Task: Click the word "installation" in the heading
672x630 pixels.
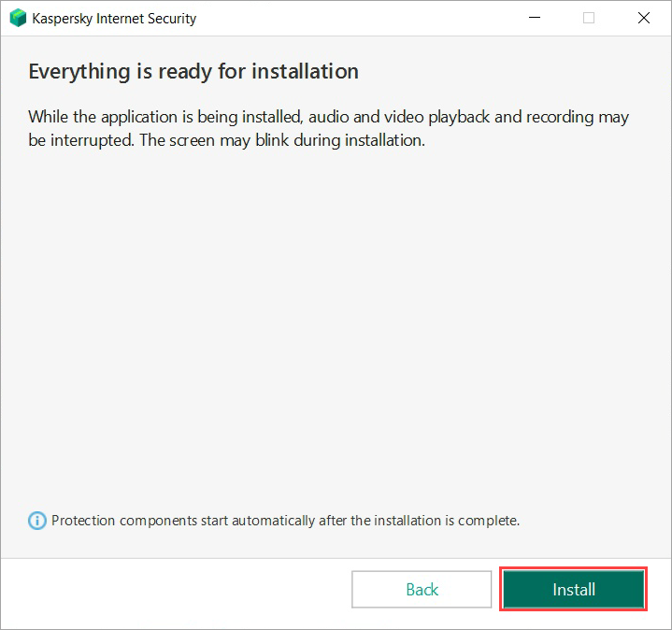Action: (307, 72)
